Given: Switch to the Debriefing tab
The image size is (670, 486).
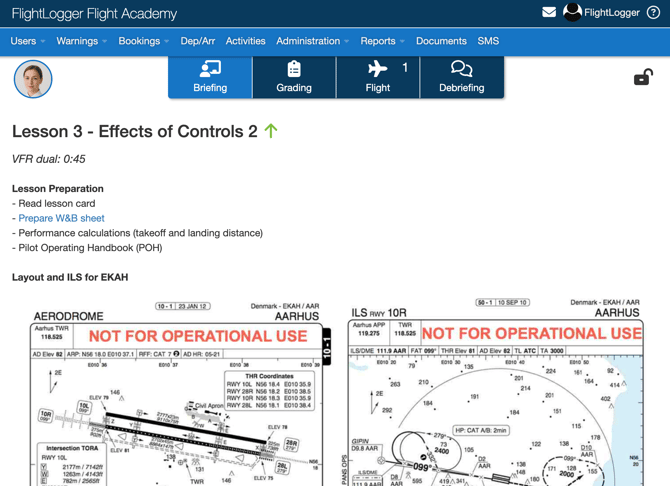Looking at the screenshot, I should point(461,77).
